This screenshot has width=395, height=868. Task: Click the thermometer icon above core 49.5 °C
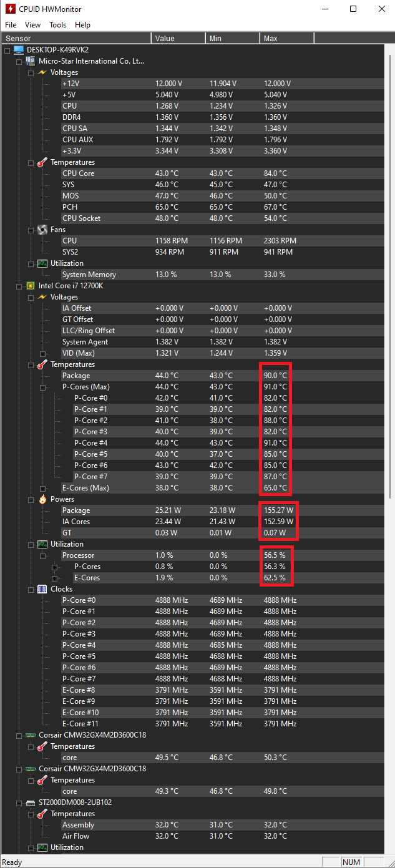click(x=42, y=746)
